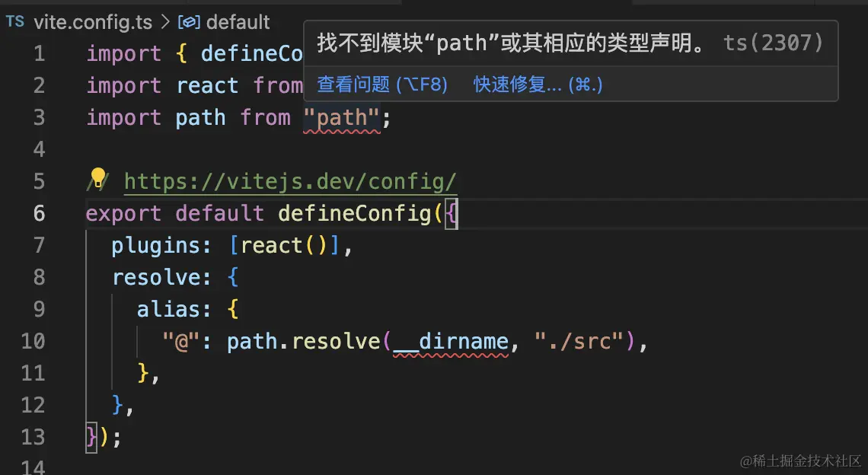This screenshot has height=475, width=868.
Task: Click the lightbulb quick-fix icon on line 5
Action: tap(98, 177)
